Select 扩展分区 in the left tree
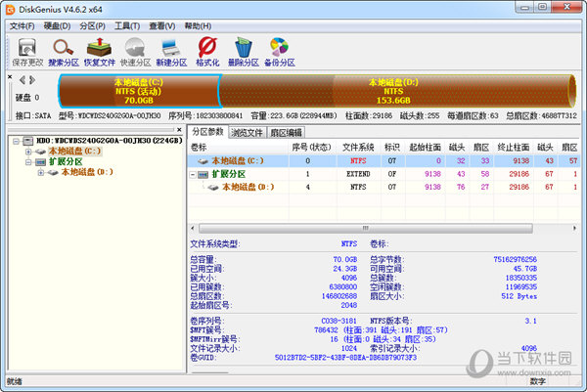Viewport: 587px width, 392px height. pyautogui.click(x=66, y=161)
